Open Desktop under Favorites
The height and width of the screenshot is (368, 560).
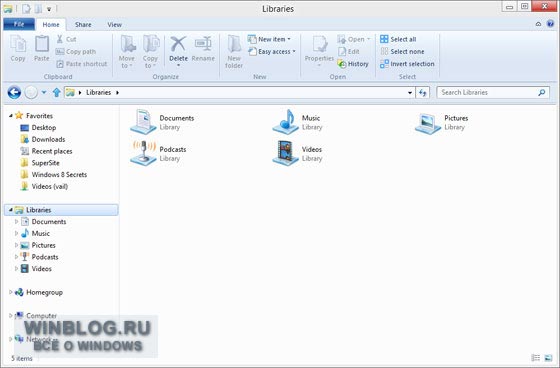click(x=38, y=128)
